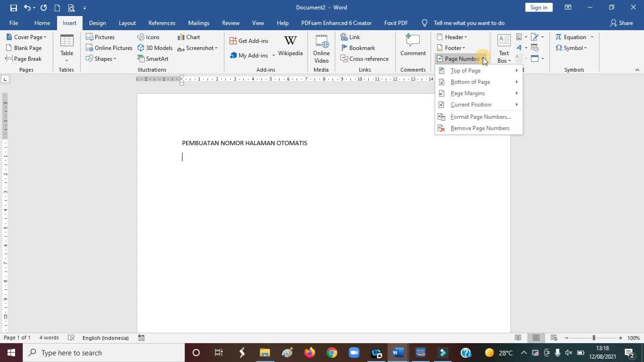Screen dimensions: 644x362
Task: Repeat the last action with the redo icon
Action: point(44,8)
